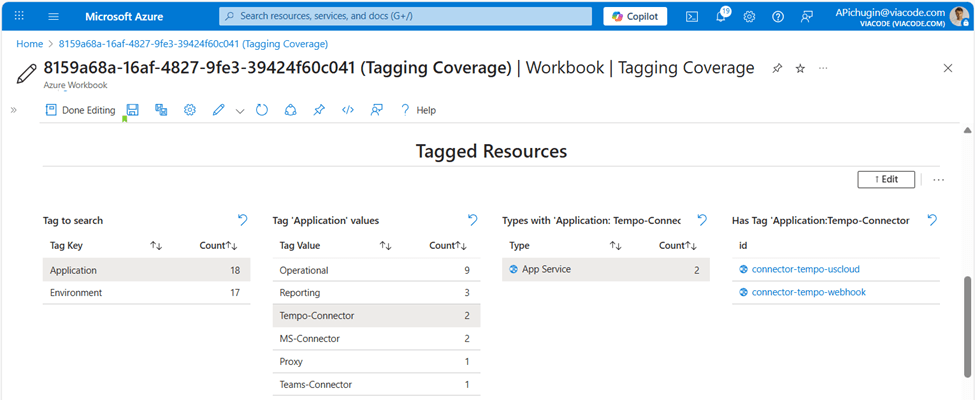
Task: Click the Refresh icon in workbook toolbar
Action: click(262, 110)
